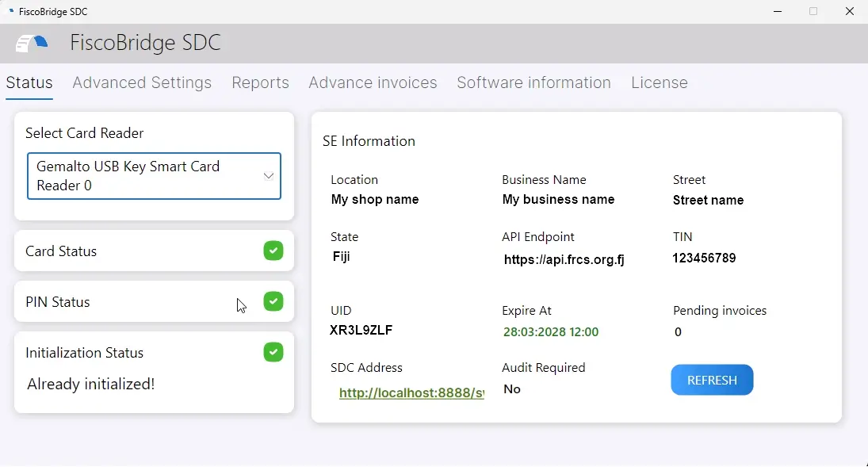Click the green check beside Card Status
Viewport: 868px width, 467px height.
coord(273,250)
